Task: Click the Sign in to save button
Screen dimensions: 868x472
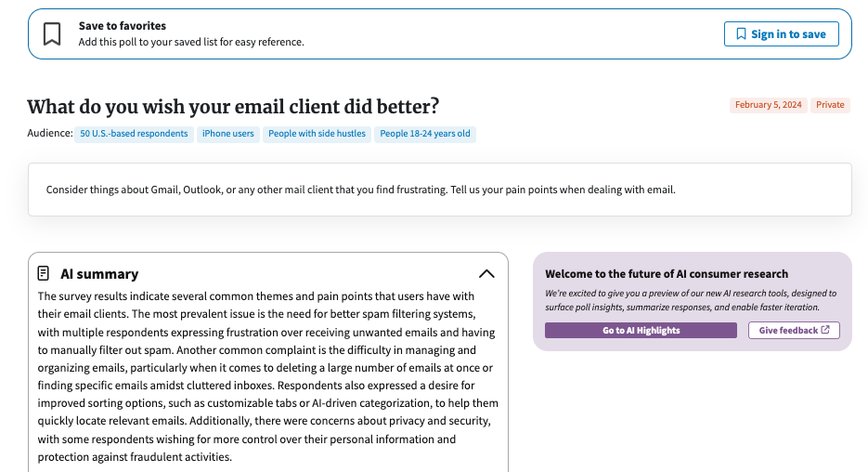Action: pyautogui.click(x=781, y=34)
